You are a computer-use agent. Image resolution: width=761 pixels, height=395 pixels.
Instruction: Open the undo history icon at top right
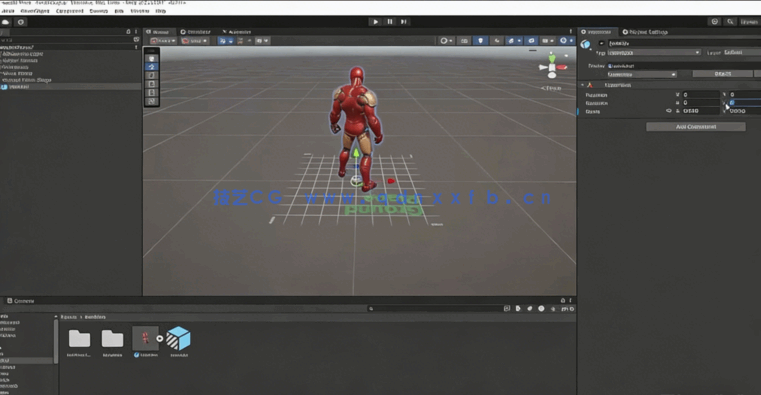(714, 22)
